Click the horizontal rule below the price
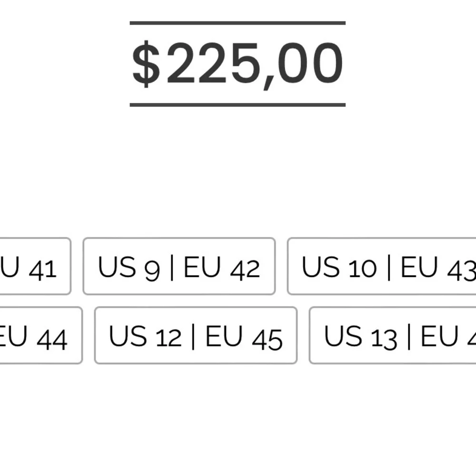Image resolution: width=476 pixels, height=476 pixels. [x=238, y=105]
